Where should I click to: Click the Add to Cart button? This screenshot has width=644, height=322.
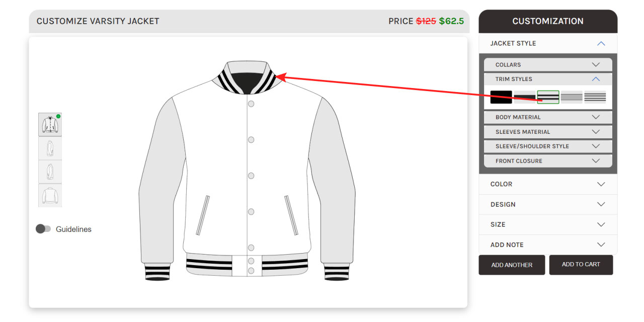(x=581, y=265)
